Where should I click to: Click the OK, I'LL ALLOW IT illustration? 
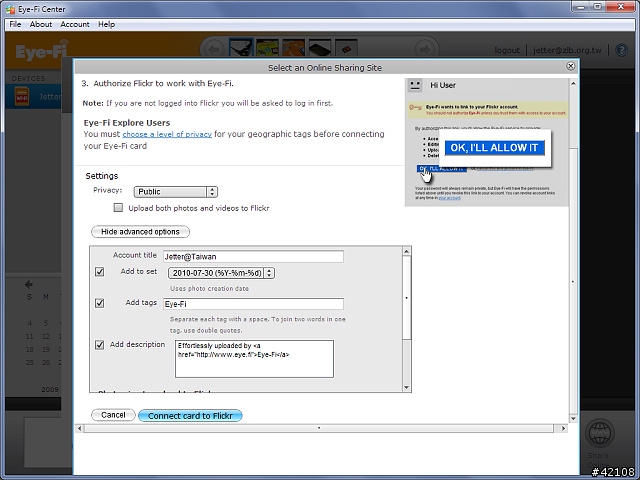pos(494,148)
